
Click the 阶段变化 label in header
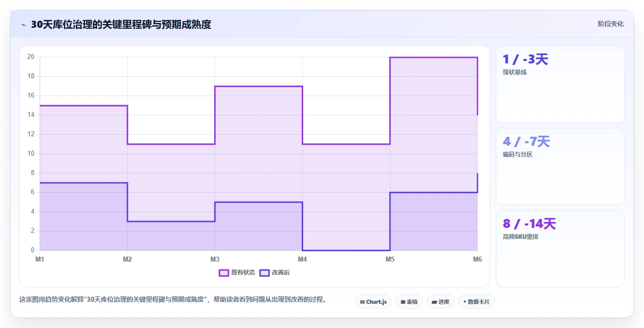click(610, 24)
